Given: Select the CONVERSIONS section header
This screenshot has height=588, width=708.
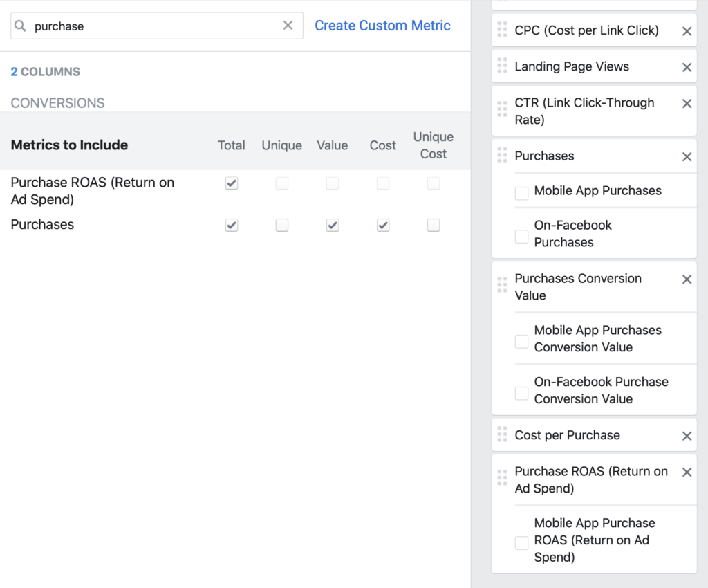Looking at the screenshot, I should tap(57, 102).
